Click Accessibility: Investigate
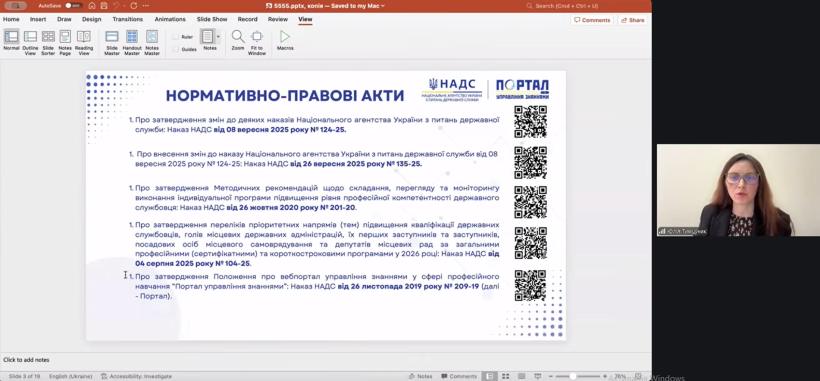This screenshot has height=381, width=820. [x=136, y=376]
